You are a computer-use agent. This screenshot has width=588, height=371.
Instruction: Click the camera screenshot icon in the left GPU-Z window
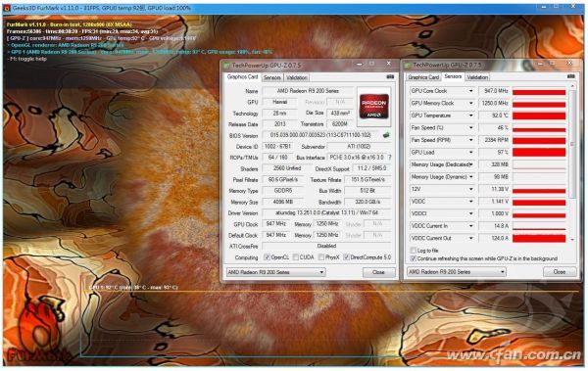tap(390, 76)
